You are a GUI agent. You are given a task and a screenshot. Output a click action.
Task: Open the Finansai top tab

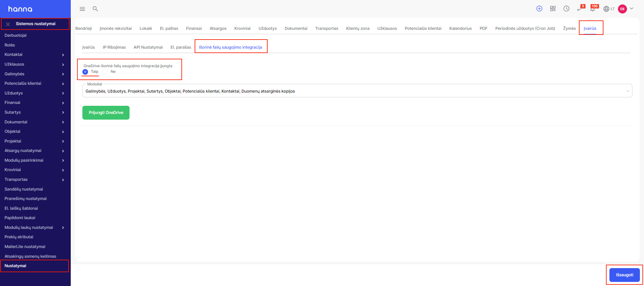click(x=194, y=28)
